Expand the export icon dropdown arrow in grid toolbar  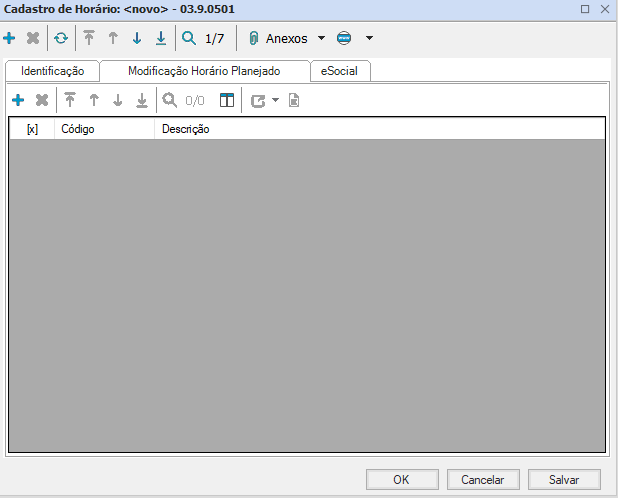coord(275,100)
